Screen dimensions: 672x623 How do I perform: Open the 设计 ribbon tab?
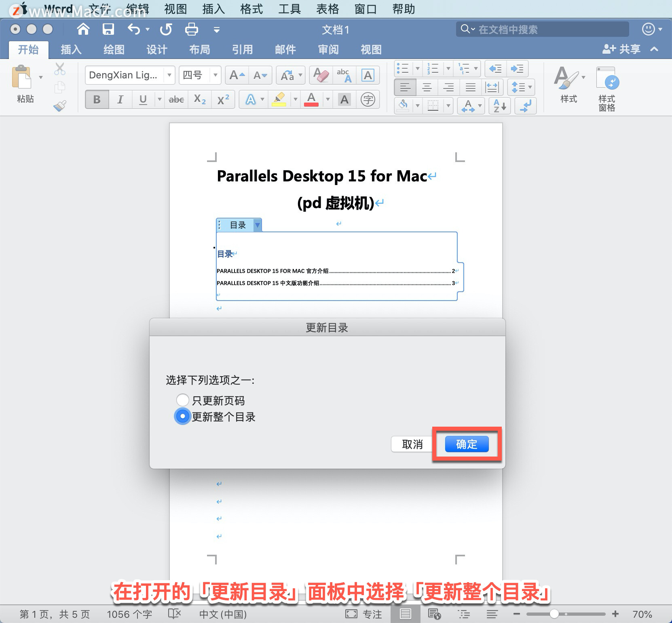pyautogui.click(x=156, y=49)
